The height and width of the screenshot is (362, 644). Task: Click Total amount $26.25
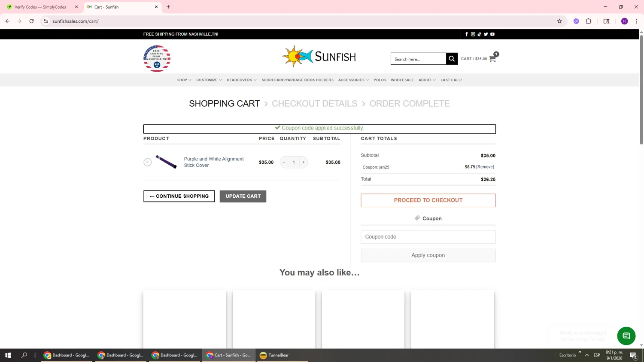(488, 180)
